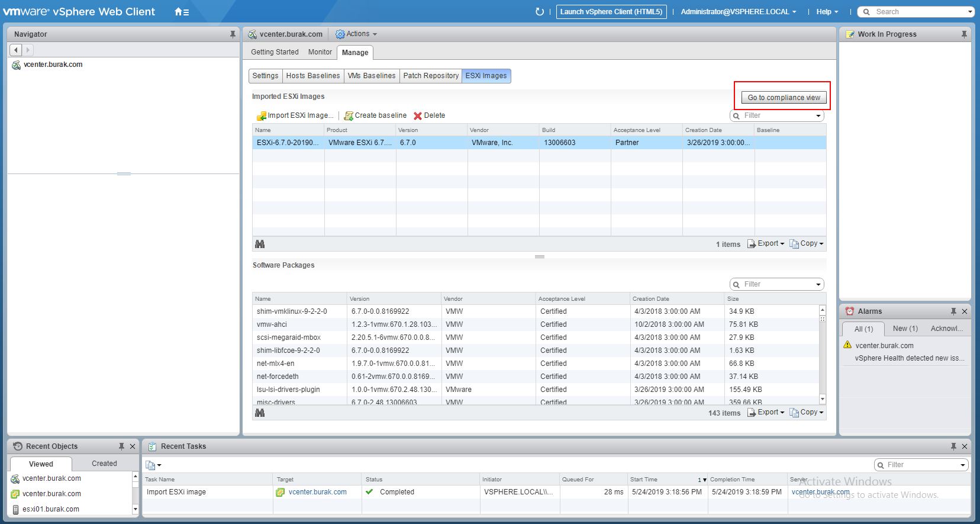Click the red Delete icon

[418, 116]
